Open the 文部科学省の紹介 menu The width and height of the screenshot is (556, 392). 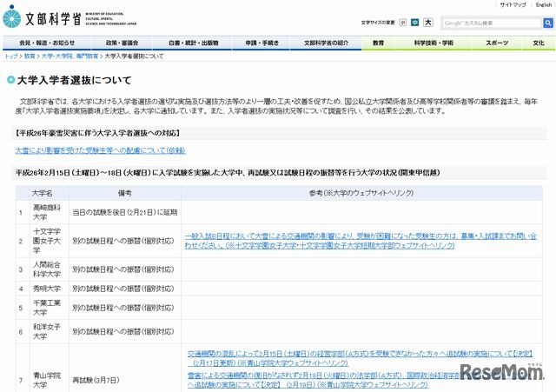click(x=326, y=43)
